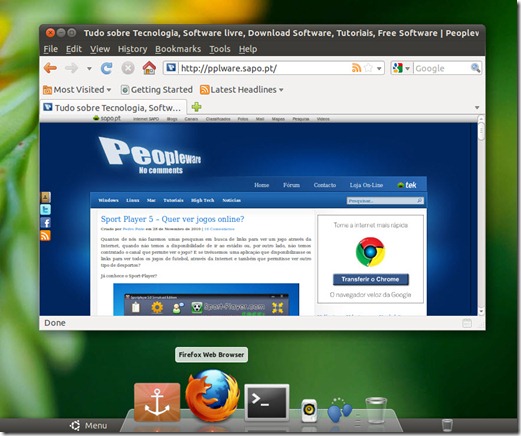Click the scrollbar down arrow
Viewport: 521px width, 436px height.
(481, 312)
